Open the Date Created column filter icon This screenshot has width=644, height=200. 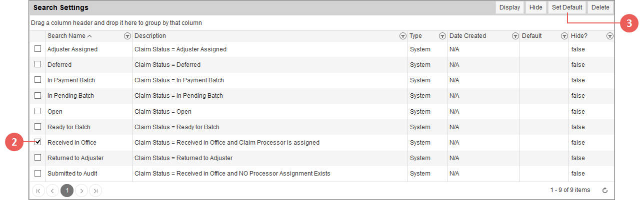tap(514, 36)
